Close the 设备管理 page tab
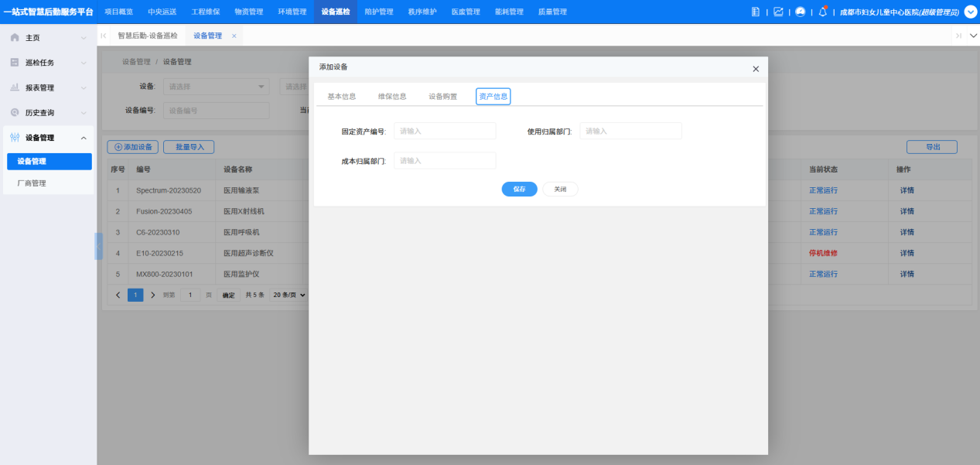 [234, 36]
